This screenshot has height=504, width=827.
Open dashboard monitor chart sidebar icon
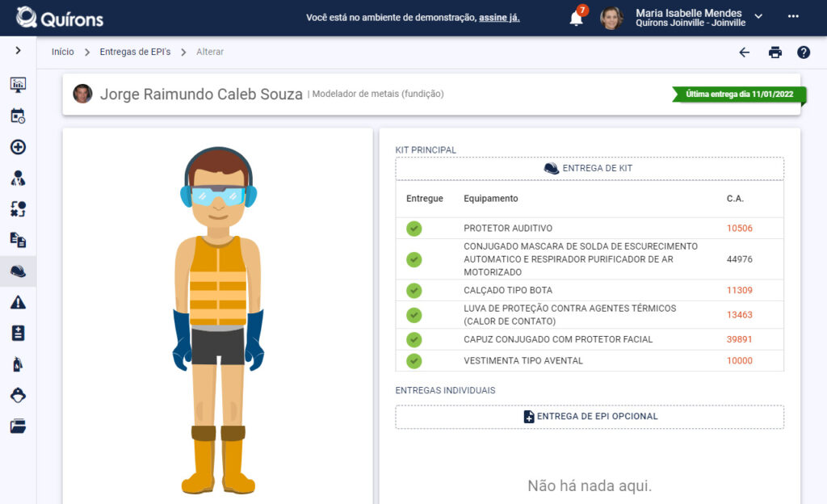point(18,84)
